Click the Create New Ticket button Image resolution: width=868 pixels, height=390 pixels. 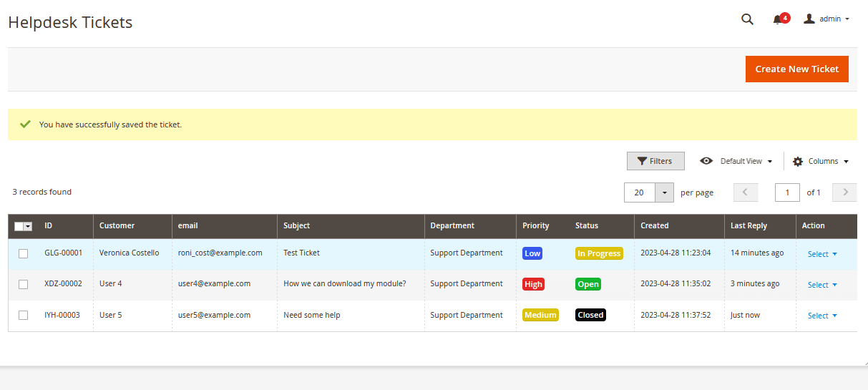tap(796, 69)
